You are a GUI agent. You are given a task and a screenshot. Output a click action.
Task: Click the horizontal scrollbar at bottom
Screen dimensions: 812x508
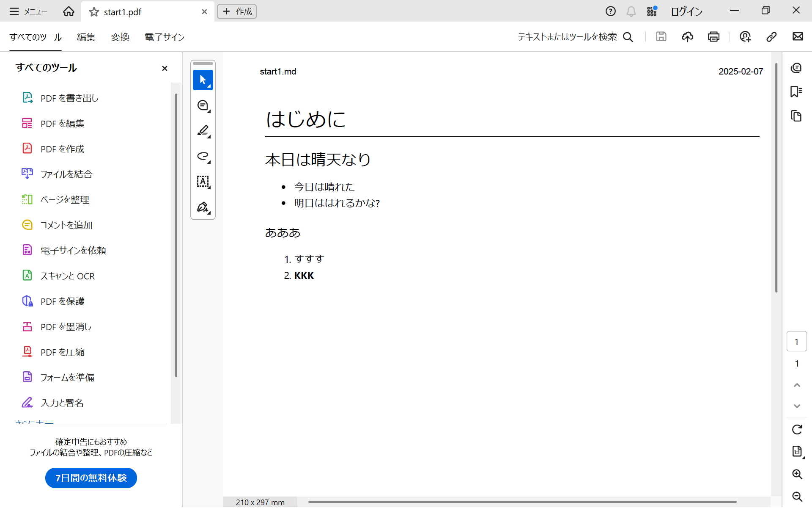(522, 502)
